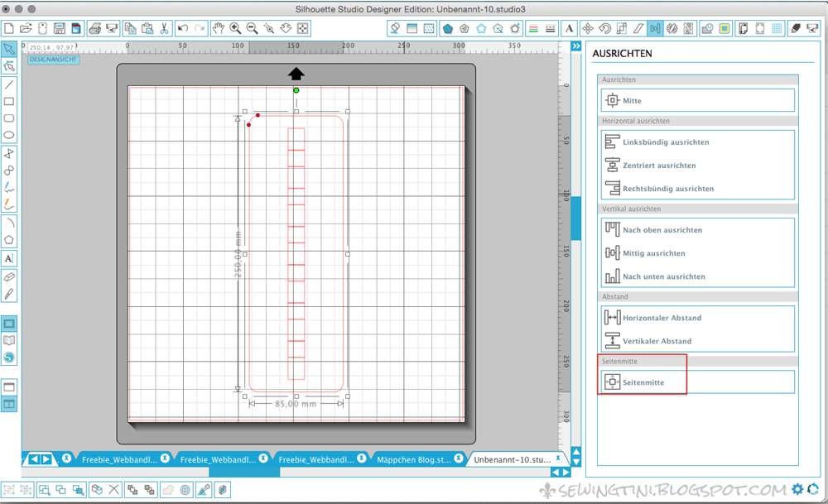Select the text tool in left toolbar
The width and height of the screenshot is (828, 504).
(9, 258)
